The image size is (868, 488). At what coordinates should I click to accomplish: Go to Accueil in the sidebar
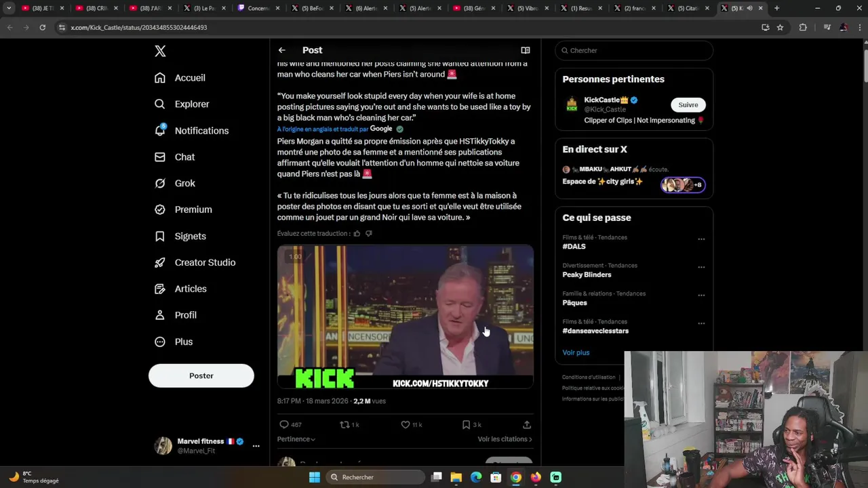click(x=180, y=78)
